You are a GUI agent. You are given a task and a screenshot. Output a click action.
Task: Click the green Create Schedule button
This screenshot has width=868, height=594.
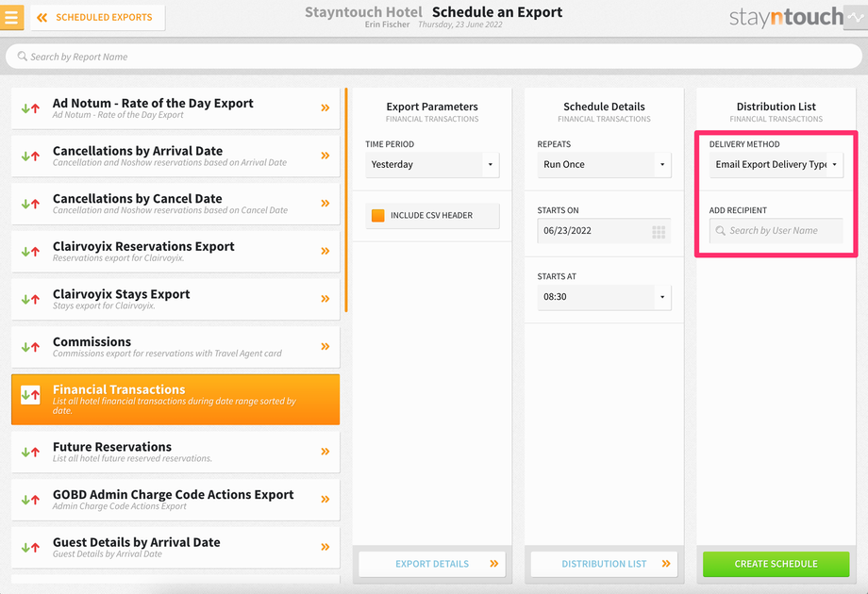(776, 564)
